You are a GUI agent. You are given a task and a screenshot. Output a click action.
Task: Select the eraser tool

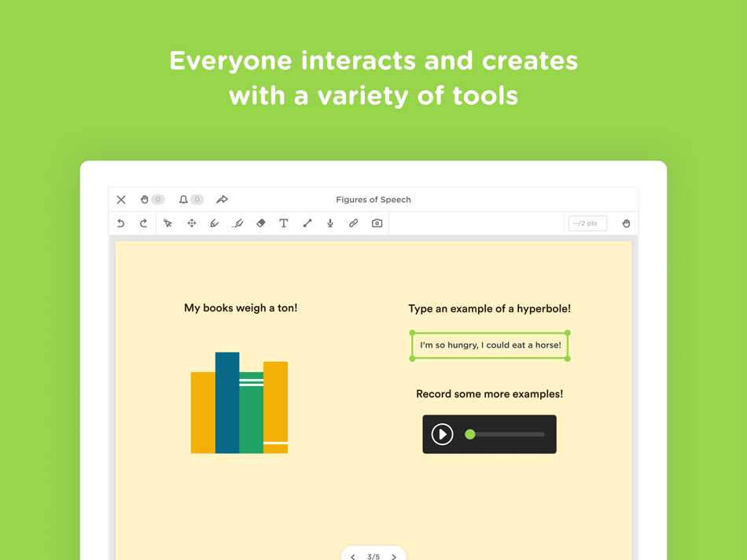point(260,223)
